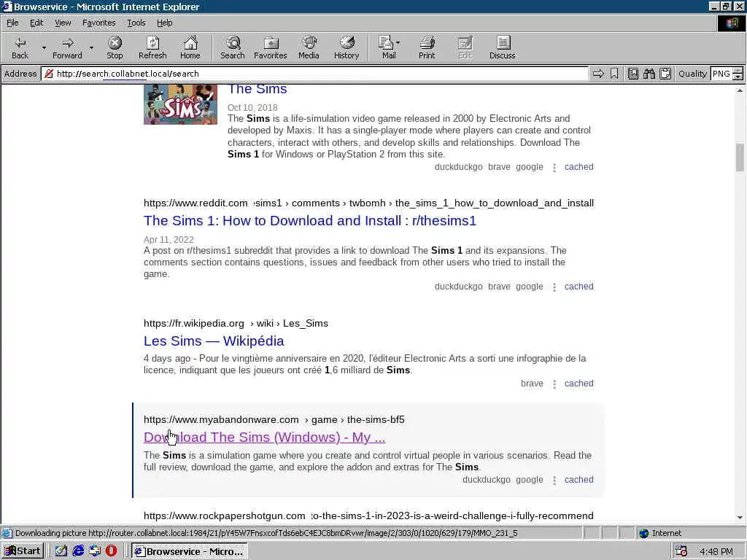Open the Media toolbar button
Image resolution: width=747 pixels, height=560 pixels.
tap(309, 47)
